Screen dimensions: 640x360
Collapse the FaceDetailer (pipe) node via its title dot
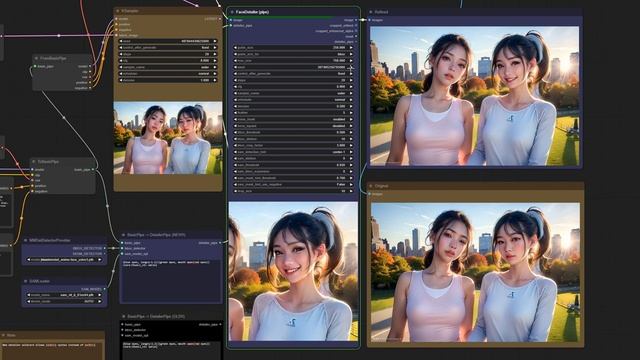pos(232,12)
